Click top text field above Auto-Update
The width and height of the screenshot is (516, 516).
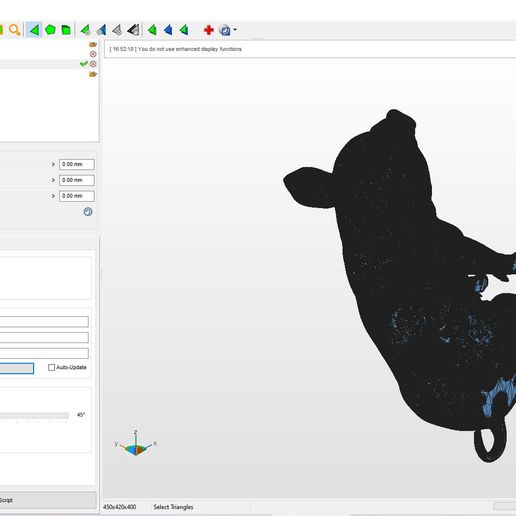click(44, 322)
